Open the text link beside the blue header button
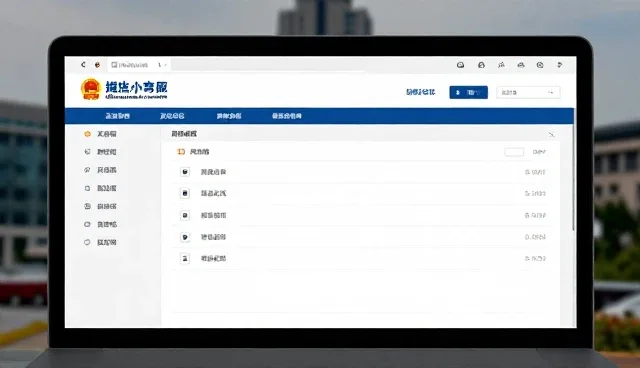Screen dimensions: 640x368 [420, 92]
